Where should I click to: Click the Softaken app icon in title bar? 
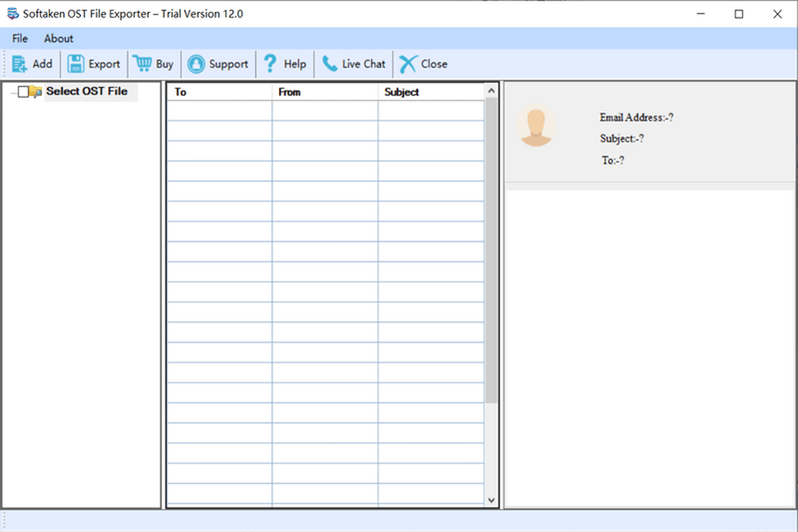pyautogui.click(x=13, y=13)
